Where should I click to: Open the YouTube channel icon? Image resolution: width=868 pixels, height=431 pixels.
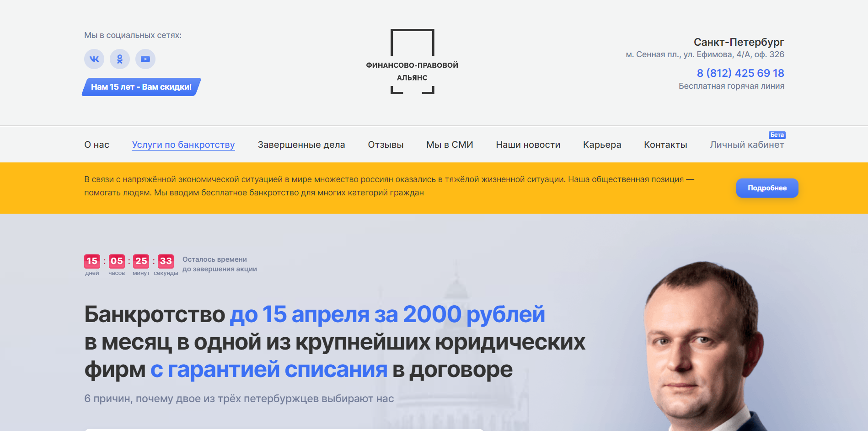(x=145, y=59)
